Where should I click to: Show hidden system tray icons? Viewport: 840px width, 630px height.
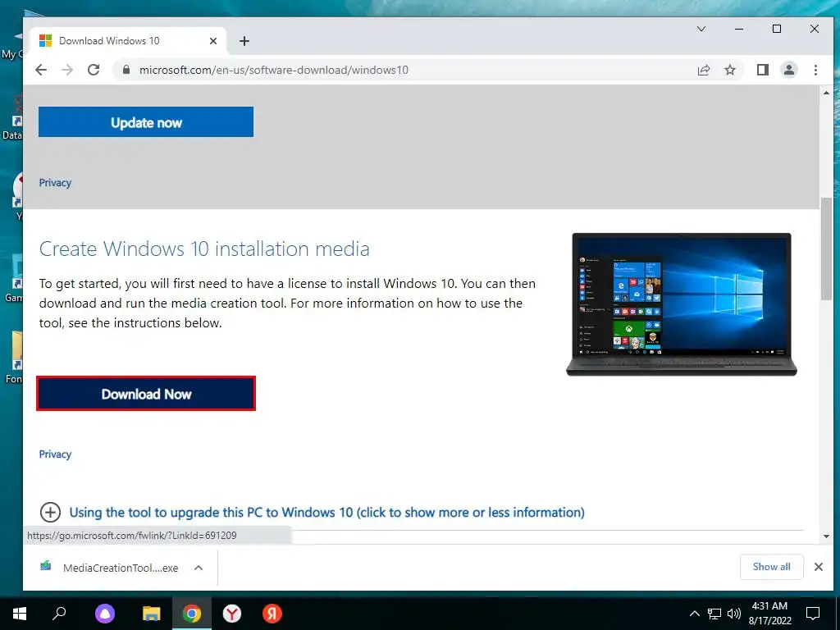tap(694, 614)
